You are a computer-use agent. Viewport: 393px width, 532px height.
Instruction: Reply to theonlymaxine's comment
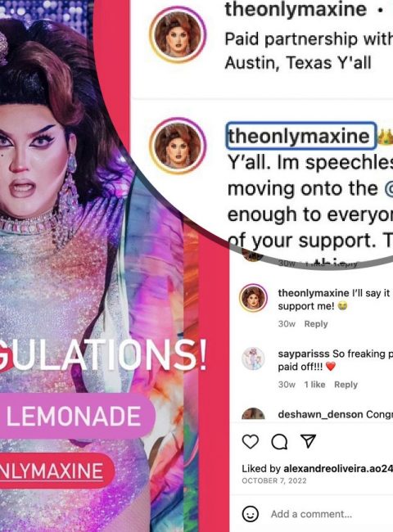click(x=315, y=324)
